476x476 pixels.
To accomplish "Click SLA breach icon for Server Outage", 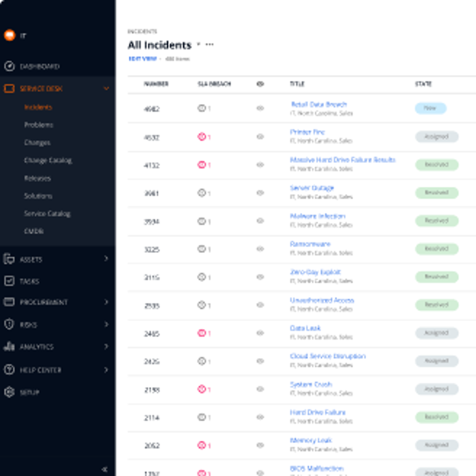I will pos(202,193).
